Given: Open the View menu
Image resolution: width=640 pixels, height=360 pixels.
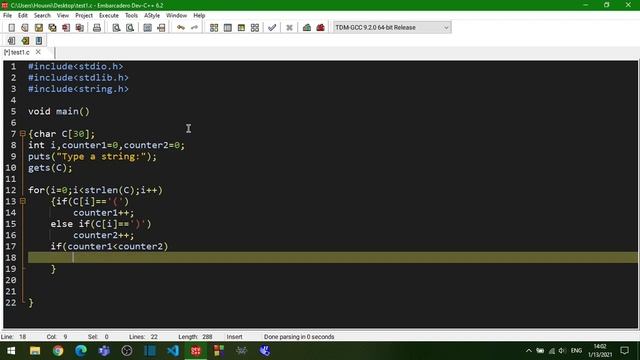Looking at the screenshot, I should [62, 16].
